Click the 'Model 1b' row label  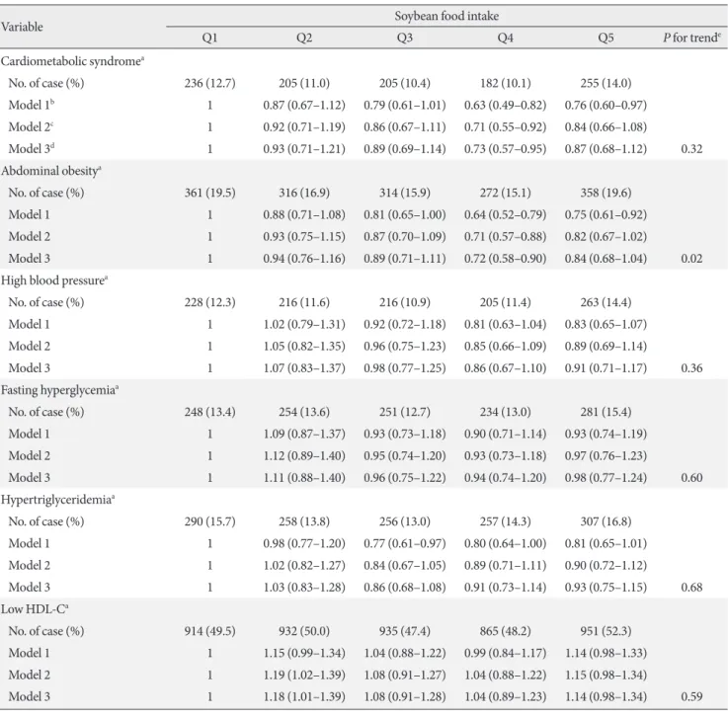pyautogui.click(x=31, y=105)
